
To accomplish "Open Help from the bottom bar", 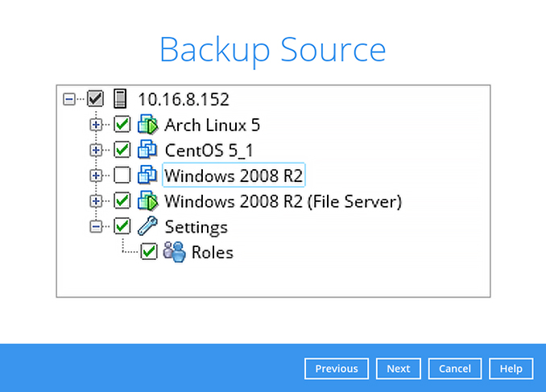I will [511, 369].
